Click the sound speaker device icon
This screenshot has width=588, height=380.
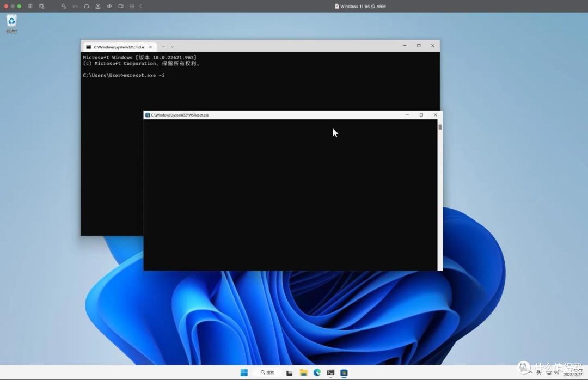(x=109, y=6)
